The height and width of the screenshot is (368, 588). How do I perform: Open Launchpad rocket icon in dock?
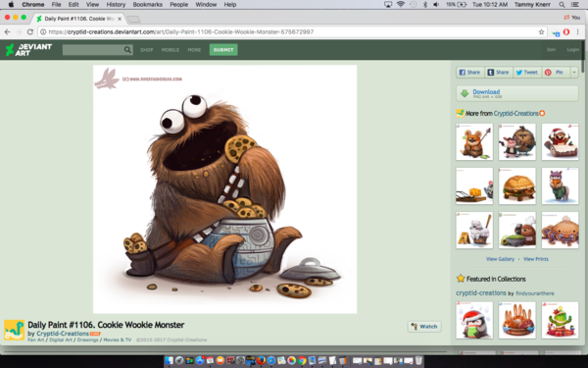tap(179, 360)
